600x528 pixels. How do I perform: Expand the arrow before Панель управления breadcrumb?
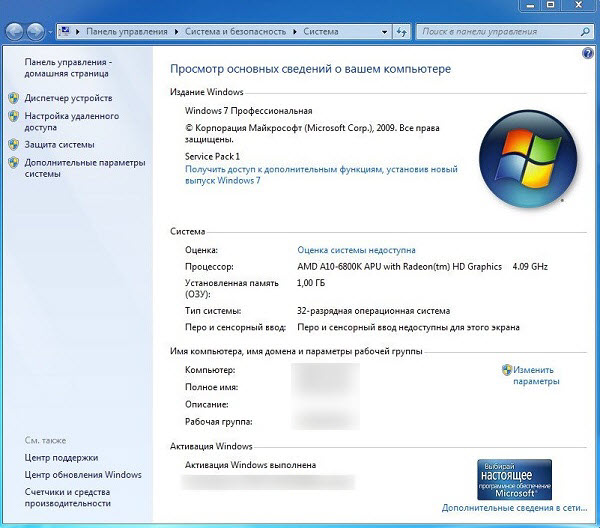click(78, 32)
